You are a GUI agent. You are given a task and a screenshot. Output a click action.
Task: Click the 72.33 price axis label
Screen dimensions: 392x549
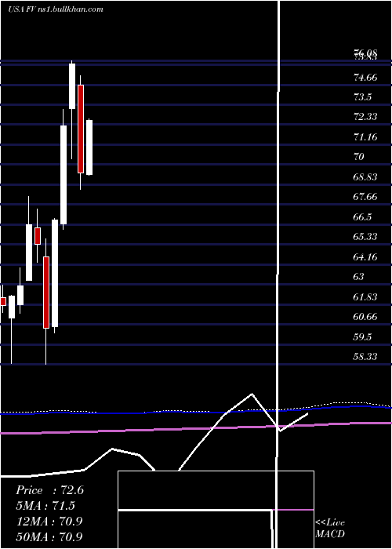365,117
